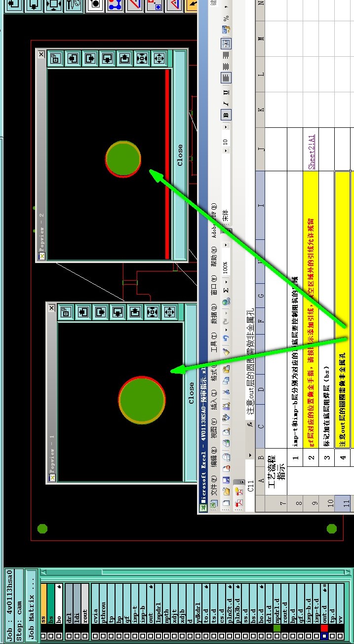
Task: Open the 帮助(H) menu in Excel
Action: point(213,257)
